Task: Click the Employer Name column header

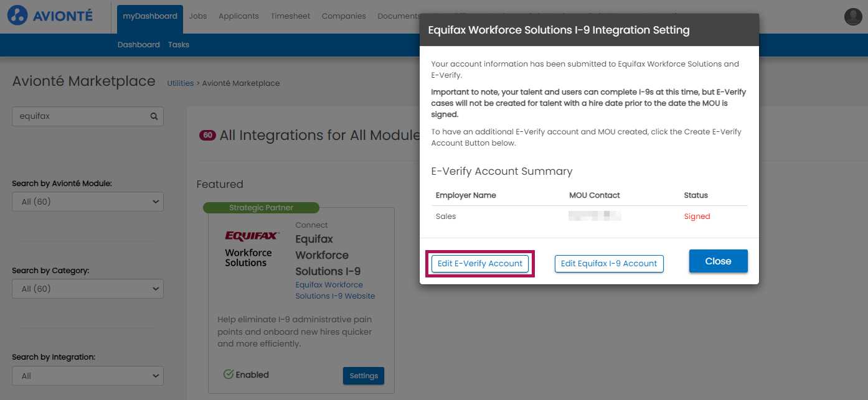Action: click(466, 195)
